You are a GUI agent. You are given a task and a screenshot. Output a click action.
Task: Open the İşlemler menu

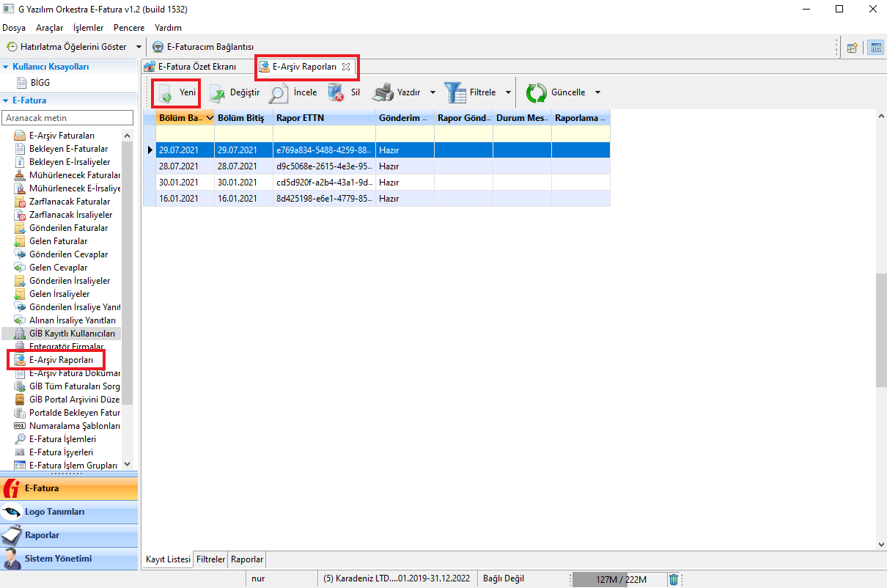coord(88,28)
